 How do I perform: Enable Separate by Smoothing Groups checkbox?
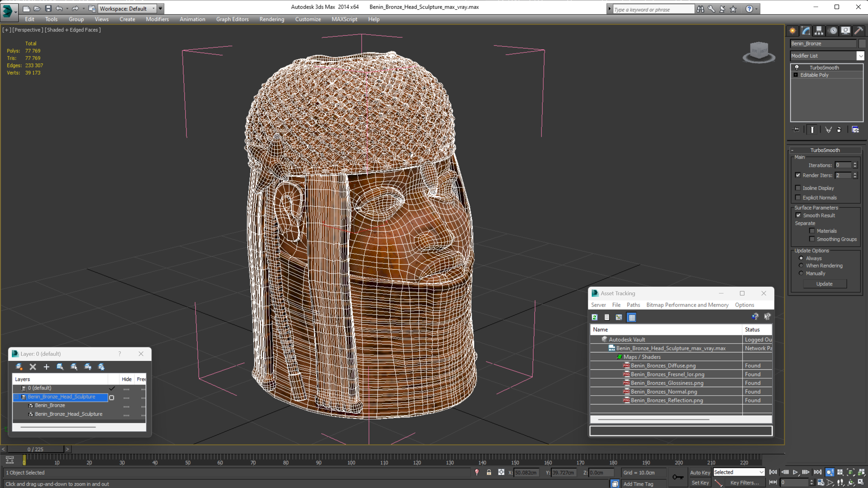coord(812,239)
